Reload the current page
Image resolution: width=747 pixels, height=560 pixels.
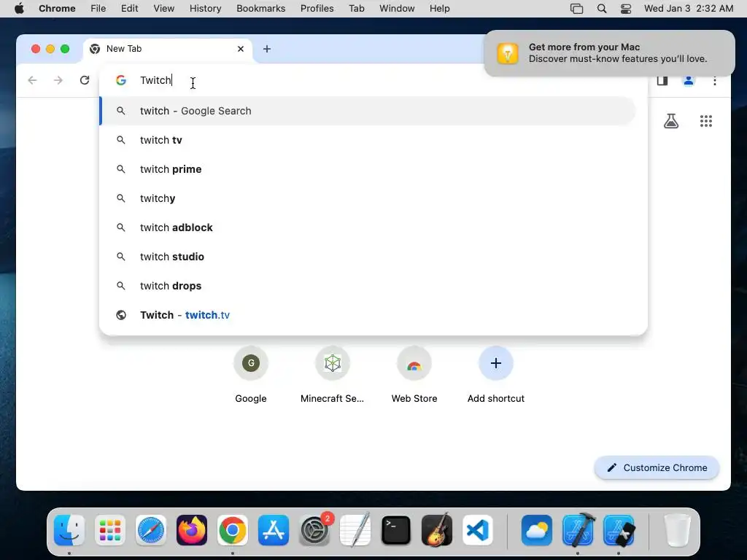coord(85,80)
